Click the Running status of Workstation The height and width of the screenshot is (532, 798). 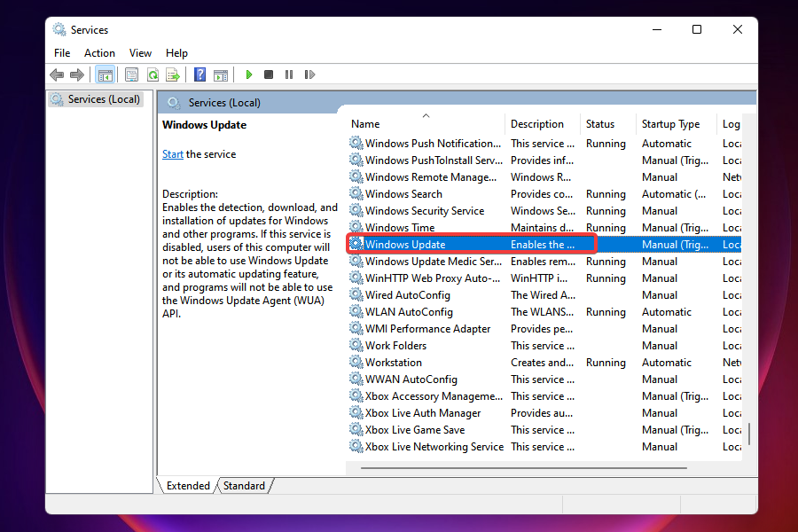click(x=606, y=362)
